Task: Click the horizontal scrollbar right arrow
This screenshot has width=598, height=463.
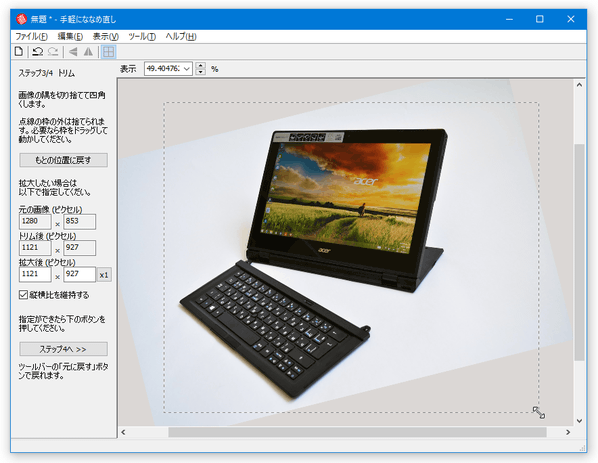Action: pos(568,432)
